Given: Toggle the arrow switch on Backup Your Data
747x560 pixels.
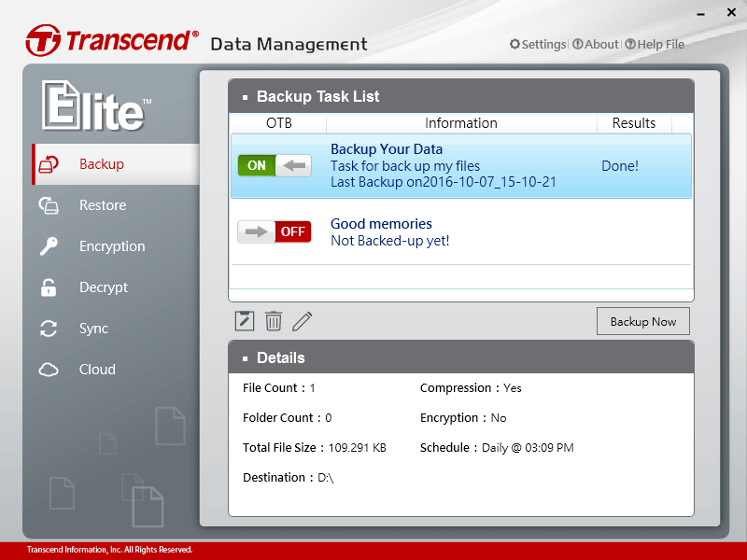Looking at the screenshot, I should (293, 164).
